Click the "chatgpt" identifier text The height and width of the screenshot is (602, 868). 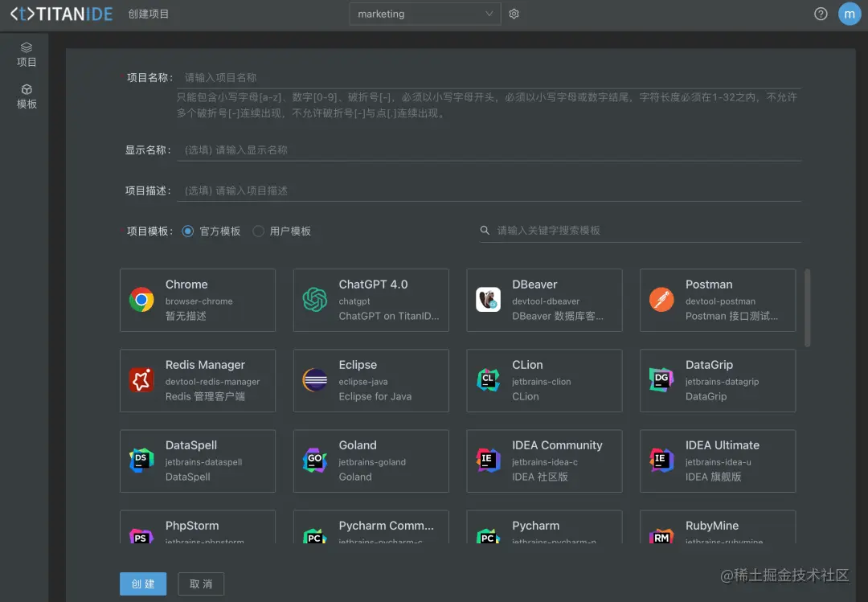click(x=354, y=301)
